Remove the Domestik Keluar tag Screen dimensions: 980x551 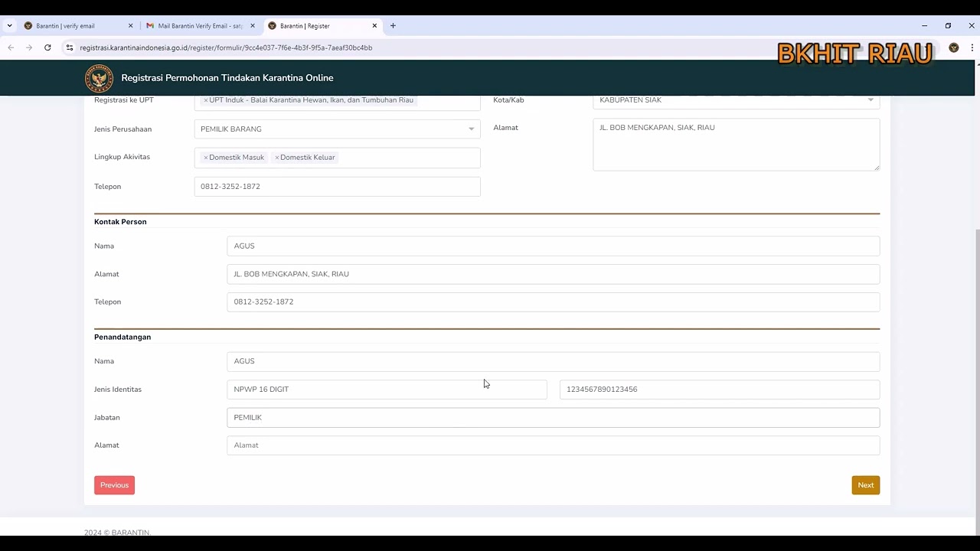click(x=276, y=158)
